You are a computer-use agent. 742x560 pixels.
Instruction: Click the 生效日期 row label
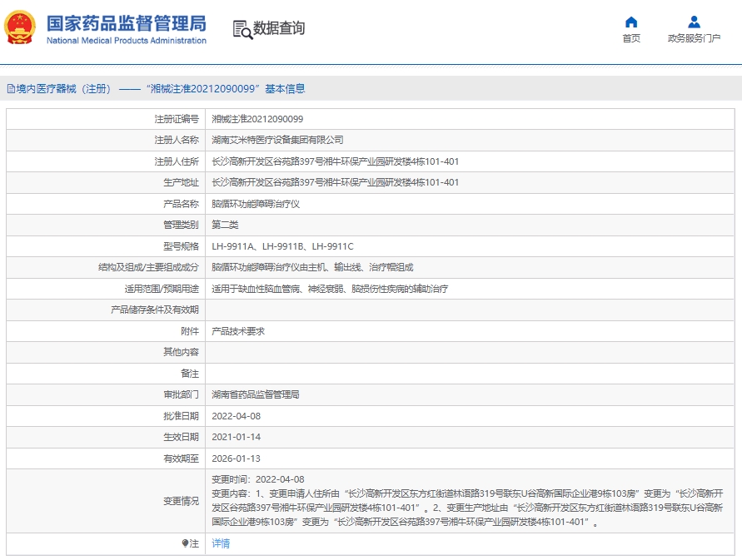point(182,437)
